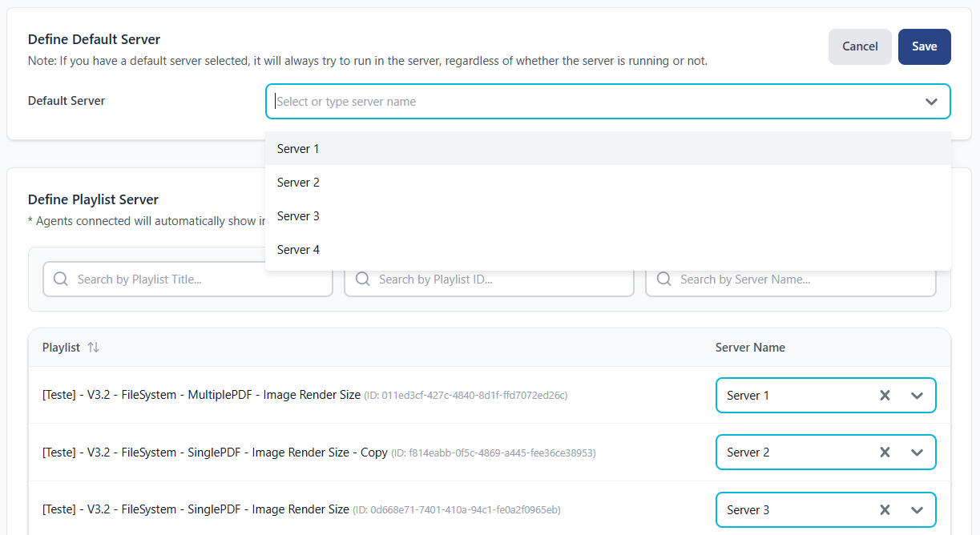The width and height of the screenshot is (980, 535).
Task: Clear Server 1 selection for MultiplePDF playlist
Action: (885, 396)
